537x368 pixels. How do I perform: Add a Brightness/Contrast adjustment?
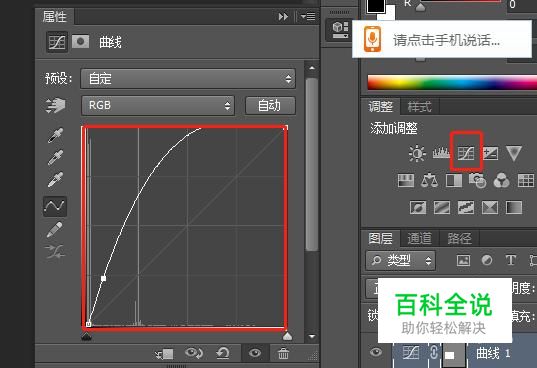(x=417, y=153)
